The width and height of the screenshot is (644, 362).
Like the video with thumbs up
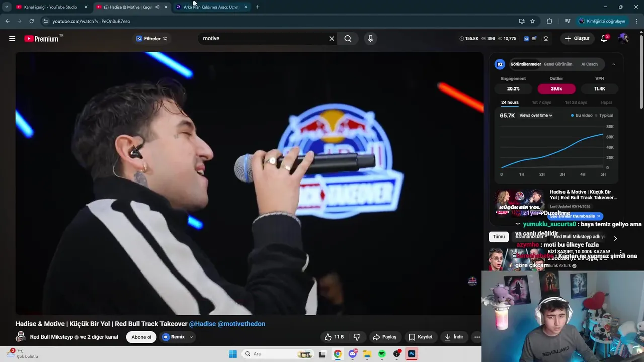pos(334,337)
